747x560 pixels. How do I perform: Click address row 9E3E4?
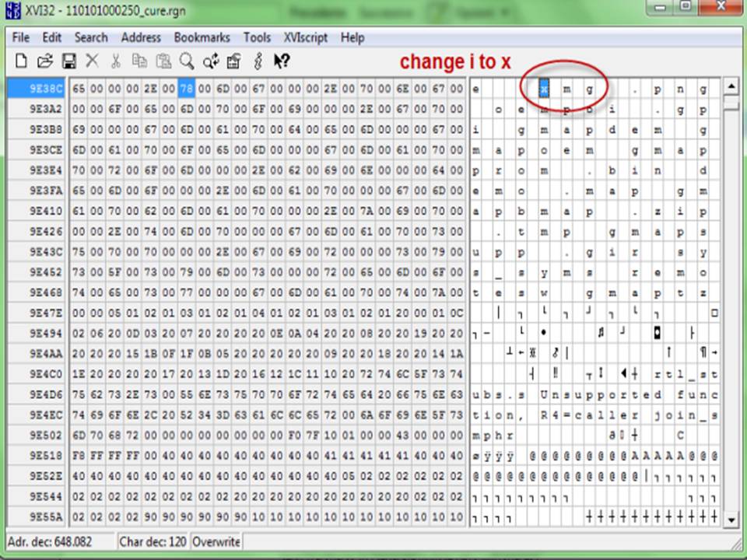point(37,170)
